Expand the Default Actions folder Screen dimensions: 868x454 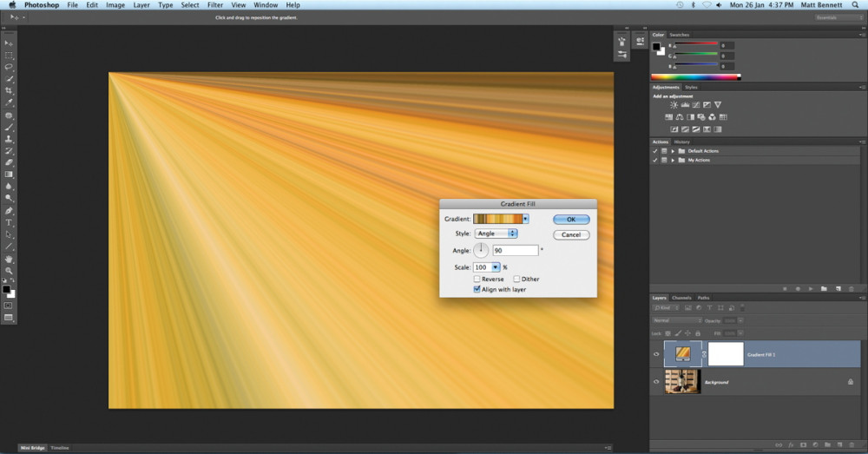coord(673,150)
